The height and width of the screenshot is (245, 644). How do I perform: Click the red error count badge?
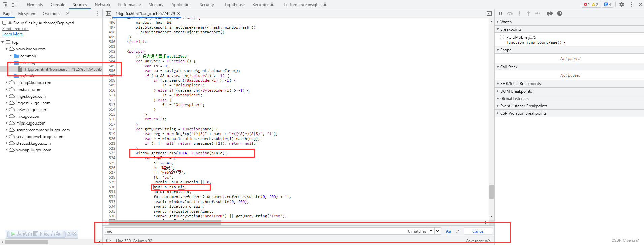587,4
